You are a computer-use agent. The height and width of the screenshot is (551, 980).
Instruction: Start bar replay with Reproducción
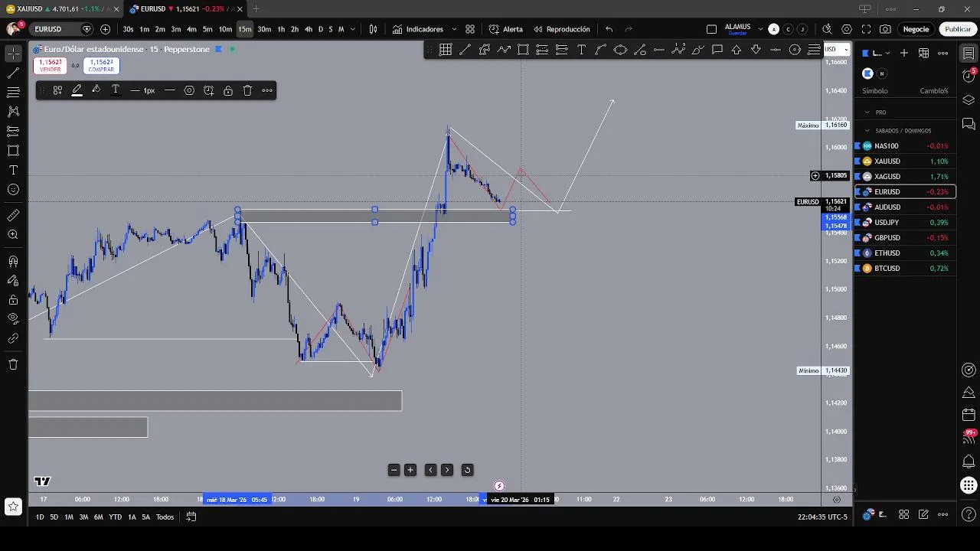[x=562, y=29]
